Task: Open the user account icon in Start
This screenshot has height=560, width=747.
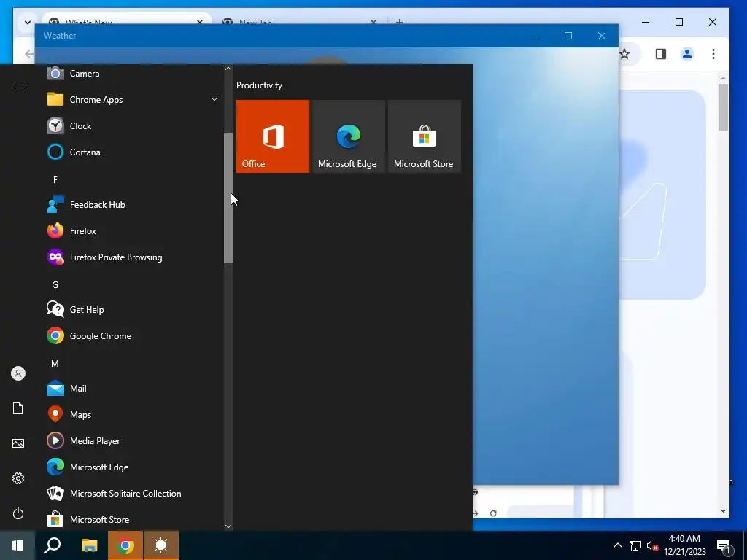Action: (x=18, y=373)
